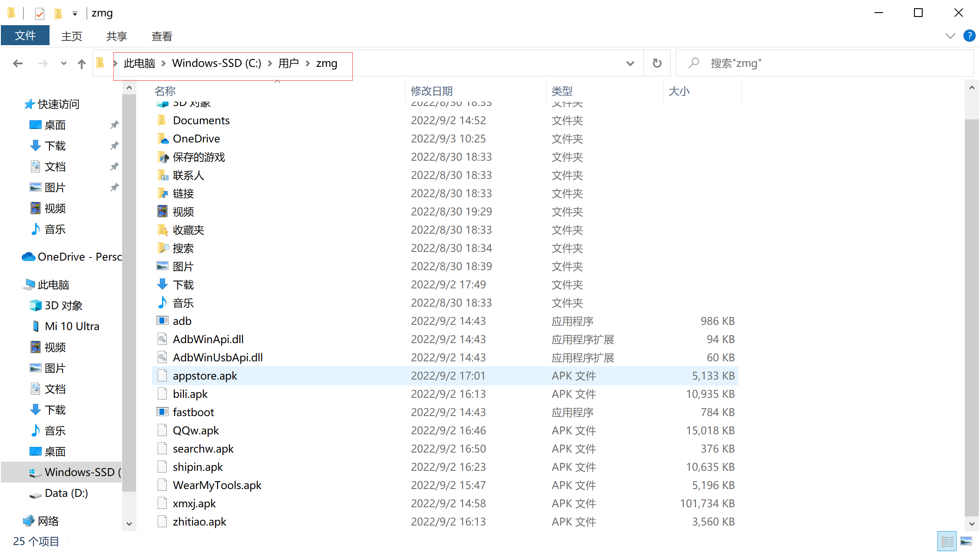Open the 共享 ribbon tab
The width and height of the screenshot is (980, 552).
point(117,36)
